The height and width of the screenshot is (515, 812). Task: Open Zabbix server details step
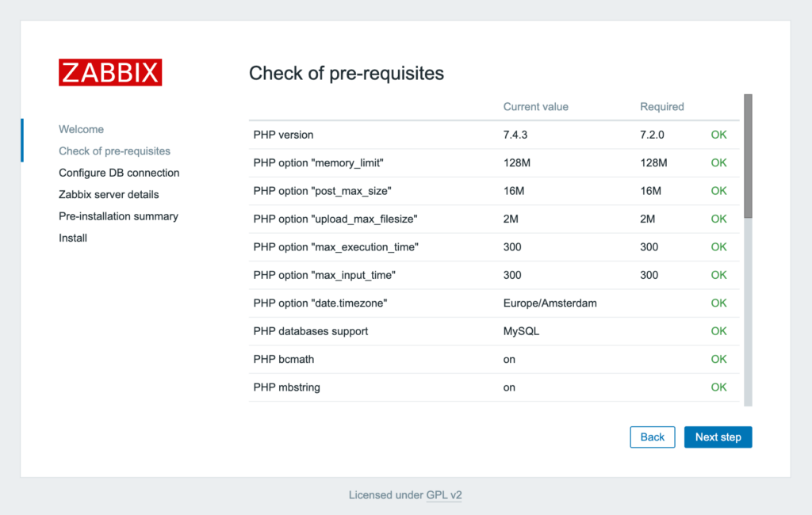click(x=109, y=194)
